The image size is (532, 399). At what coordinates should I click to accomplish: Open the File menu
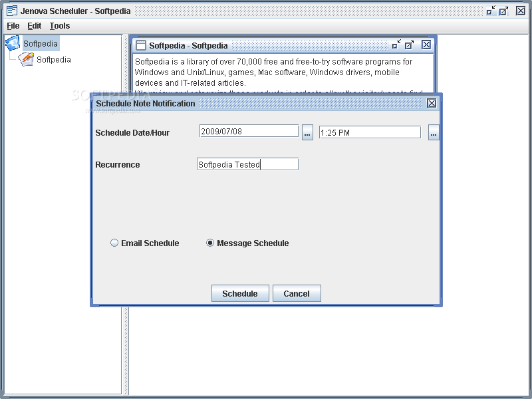coord(13,26)
